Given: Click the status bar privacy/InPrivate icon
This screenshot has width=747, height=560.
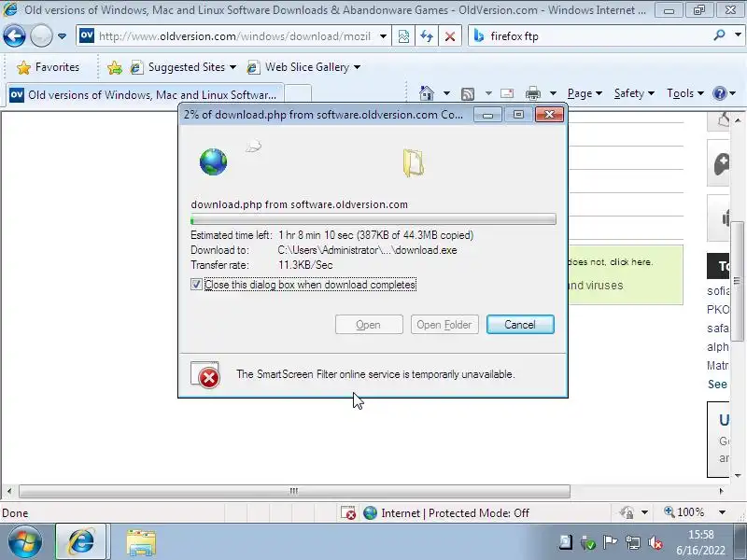Looking at the screenshot, I should coord(627,512).
